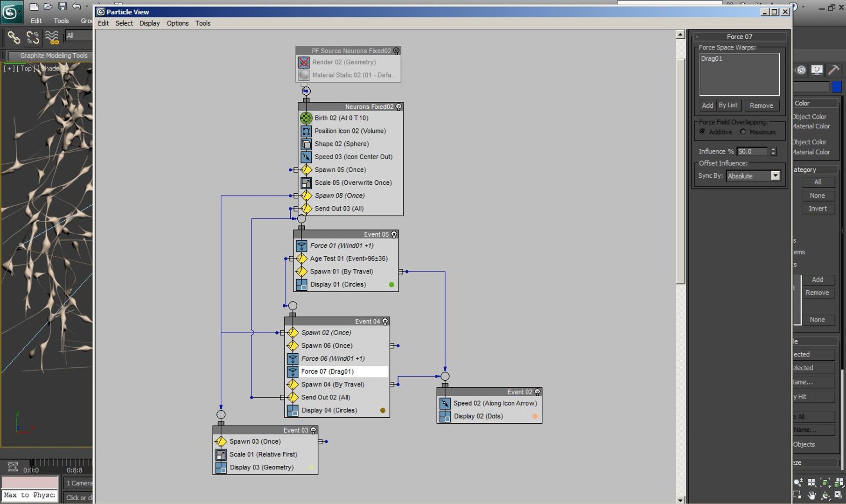The width and height of the screenshot is (846, 504).
Task: Click the Force 07 Drag01 icon
Action: (293, 371)
